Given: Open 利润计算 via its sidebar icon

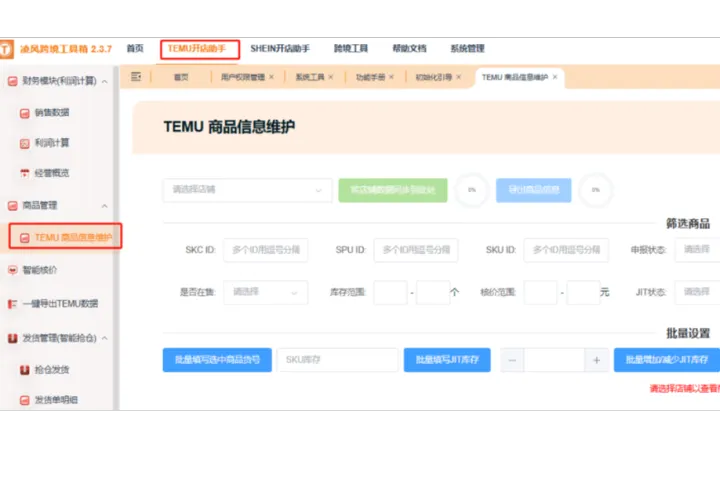Looking at the screenshot, I should (25, 143).
